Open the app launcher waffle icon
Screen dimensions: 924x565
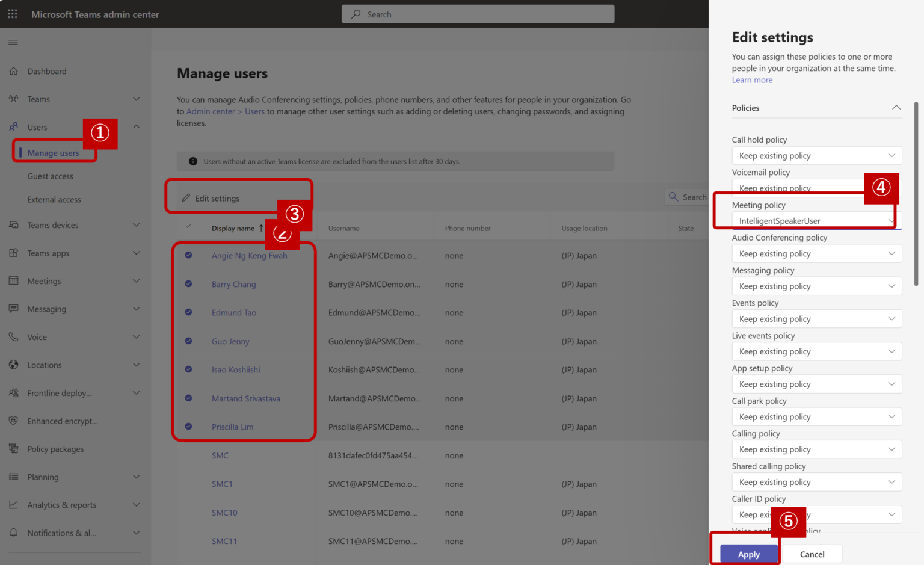click(13, 14)
